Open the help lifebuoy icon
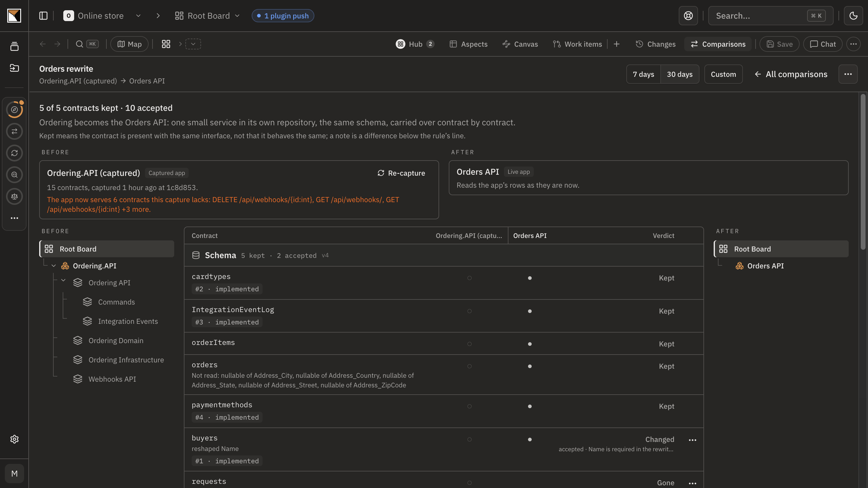868x488 pixels. click(688, 16)
